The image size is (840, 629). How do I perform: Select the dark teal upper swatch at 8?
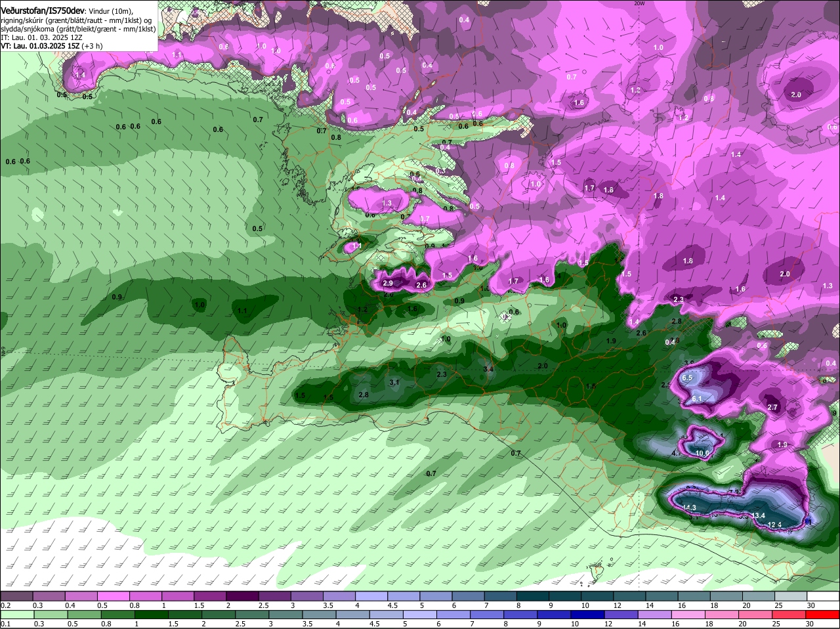[533, 596]
